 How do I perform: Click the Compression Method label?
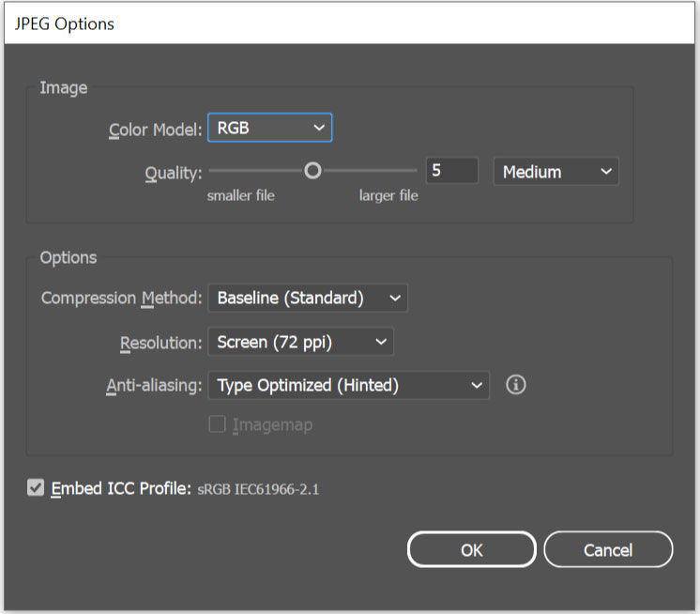(x=121, y=299)
